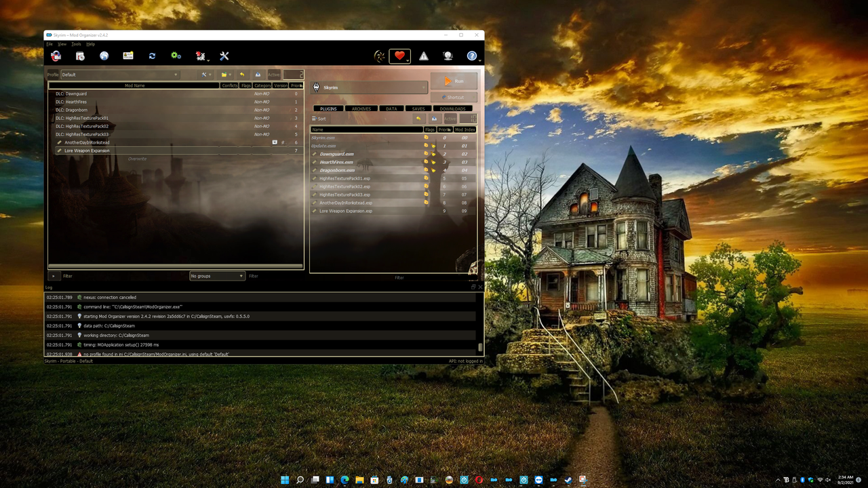Open the blue question mark Help icon
This screenshot has height=488, width=868.
(471, 56)
